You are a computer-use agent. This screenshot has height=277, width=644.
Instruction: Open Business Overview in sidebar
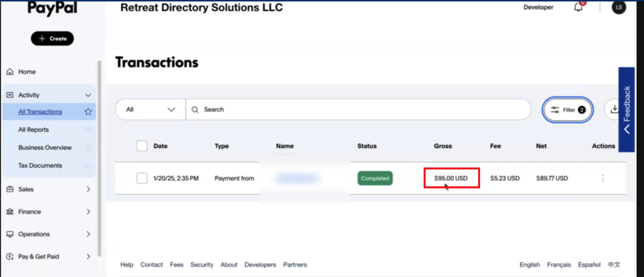point(45,147)
